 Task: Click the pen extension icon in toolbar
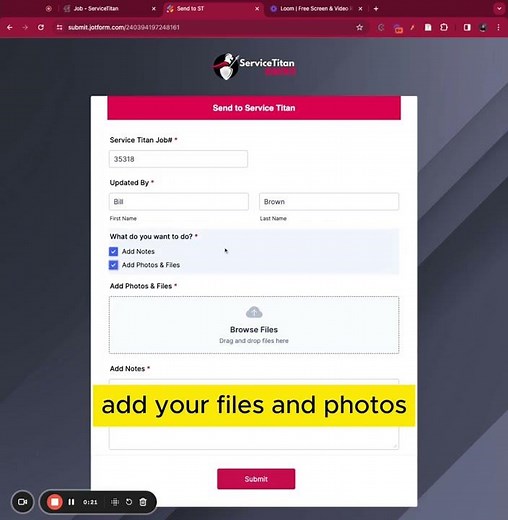412,27
